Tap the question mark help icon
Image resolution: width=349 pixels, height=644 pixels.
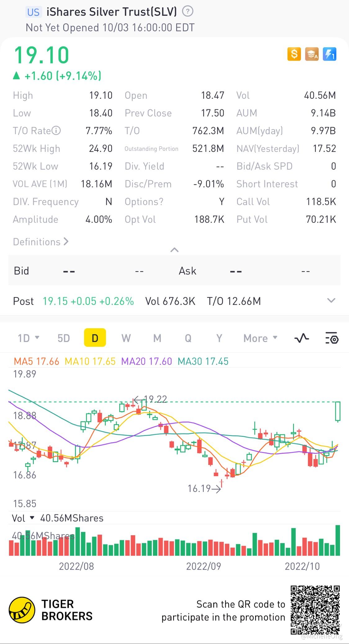188,12
